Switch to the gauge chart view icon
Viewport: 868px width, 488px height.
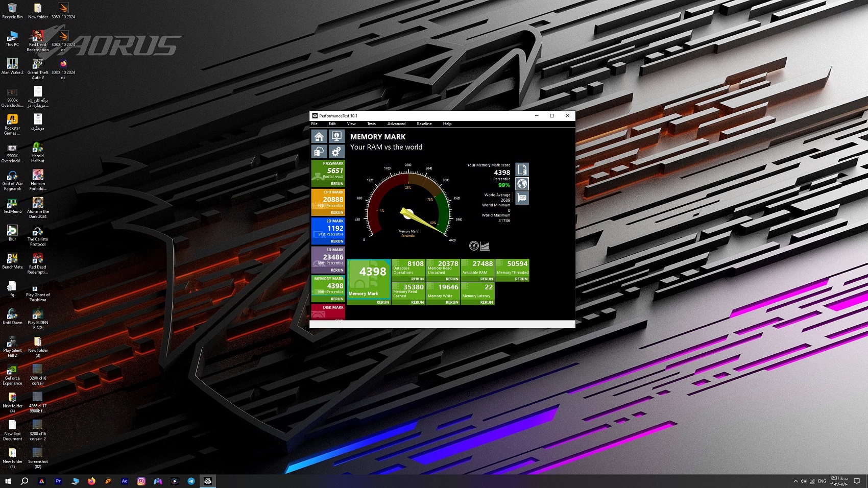[474, 246]
